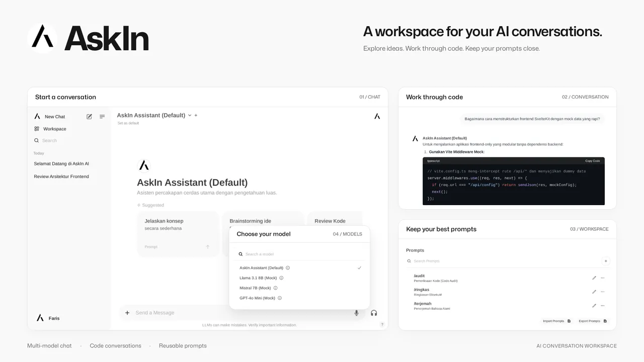The image size is (644, 362).
Task: Add another model with the plus icon
Action: (x=196, y=116)
